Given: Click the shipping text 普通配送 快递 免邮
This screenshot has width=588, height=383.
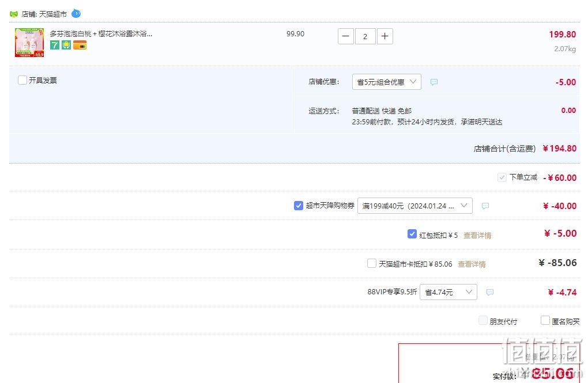Looking at the screenshot, I should pyautogui.click(x=382, y=111).
